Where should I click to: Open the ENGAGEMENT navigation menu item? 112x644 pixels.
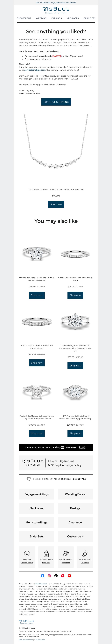point(24,18)
